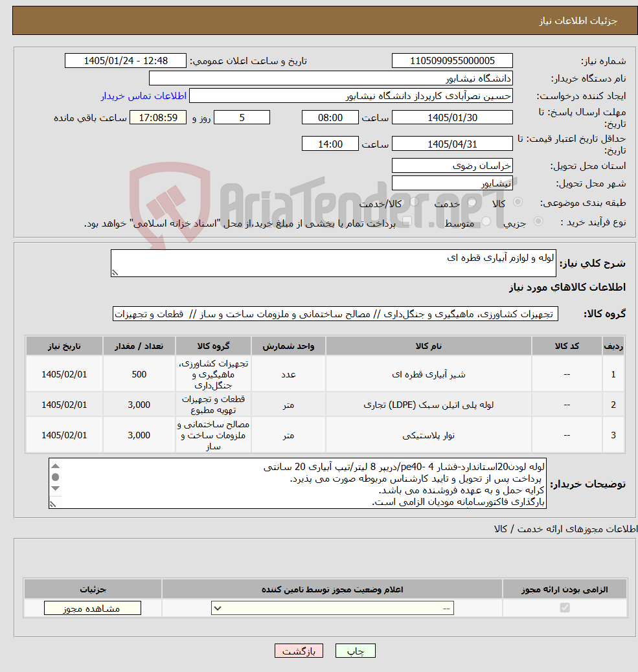Click the response time field 08:00
The image size is (638, 672).
330,117
